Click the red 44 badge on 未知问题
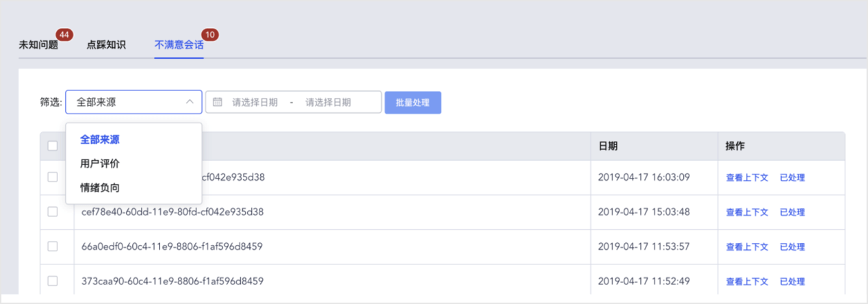 pos(65,34)
